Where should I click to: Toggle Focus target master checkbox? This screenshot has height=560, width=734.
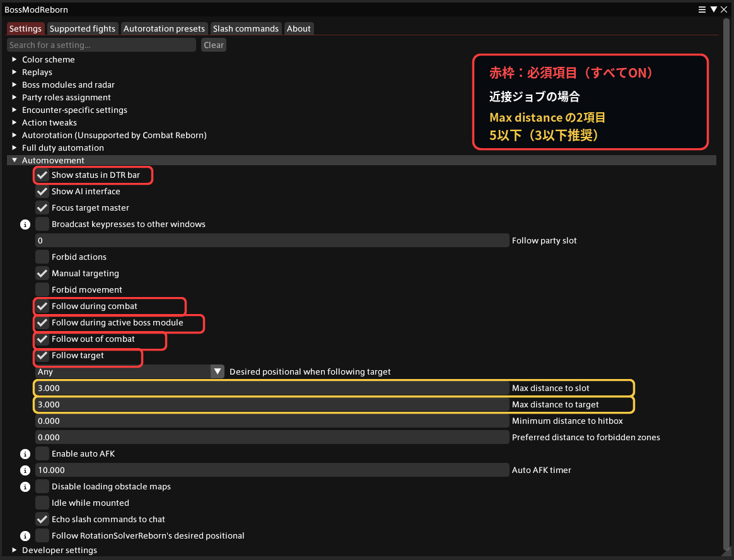coord(42,208)
